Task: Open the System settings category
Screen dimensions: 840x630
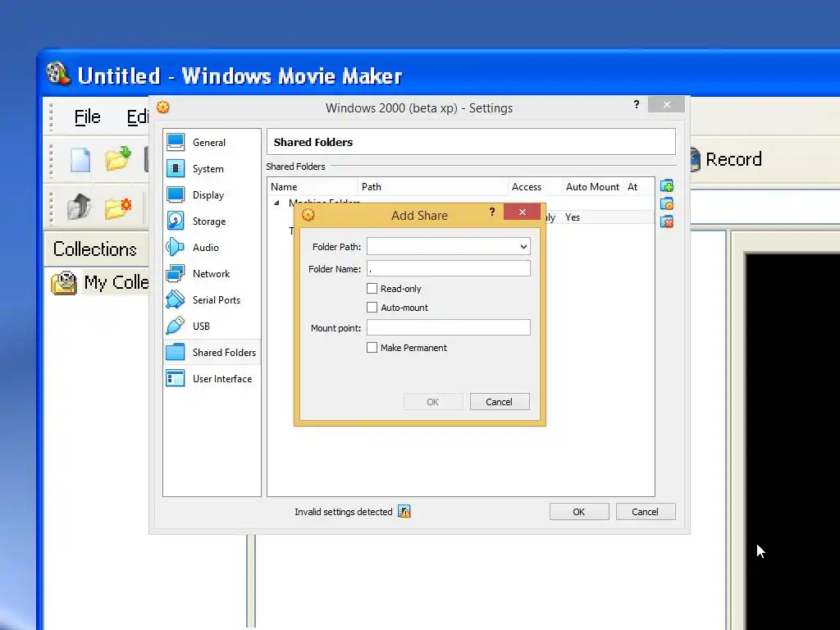Action: coord(212,169)
